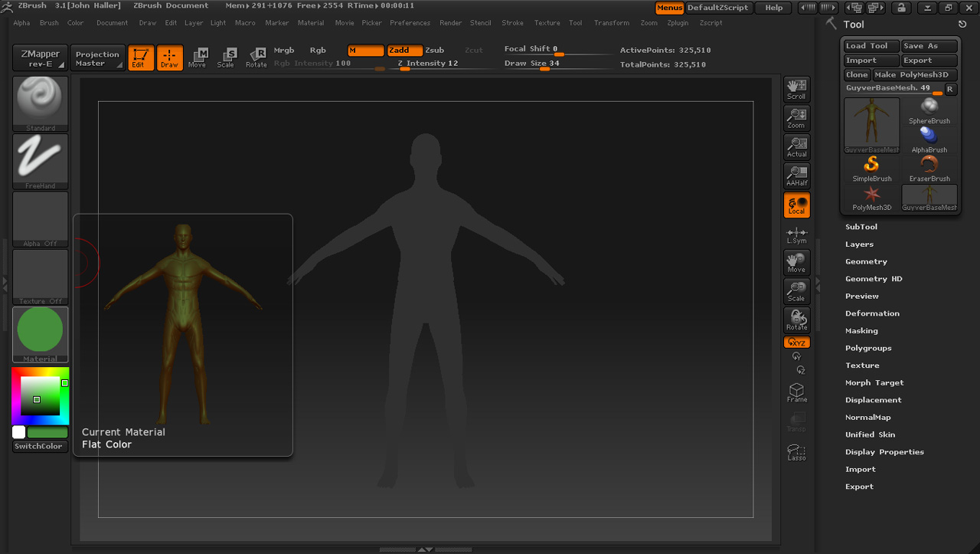980x554 pixels.
Task: Select the FreeHand stroke type
Action: 40,158
